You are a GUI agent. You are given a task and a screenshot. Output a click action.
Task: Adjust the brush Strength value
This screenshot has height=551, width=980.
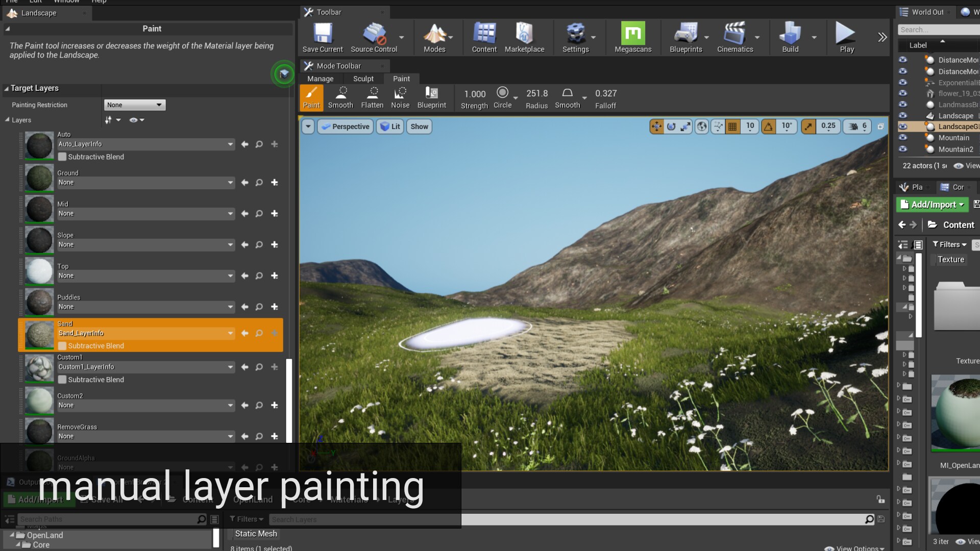coord(474,94)
